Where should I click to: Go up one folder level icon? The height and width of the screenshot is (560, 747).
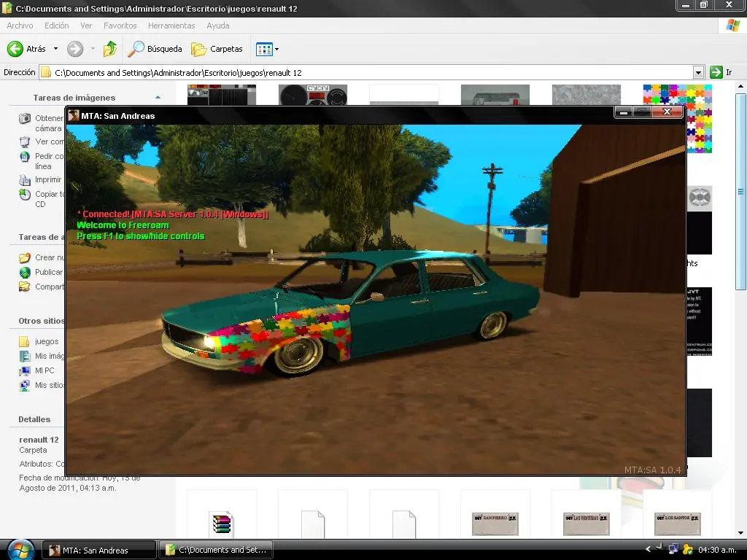[x=110, y=49]
